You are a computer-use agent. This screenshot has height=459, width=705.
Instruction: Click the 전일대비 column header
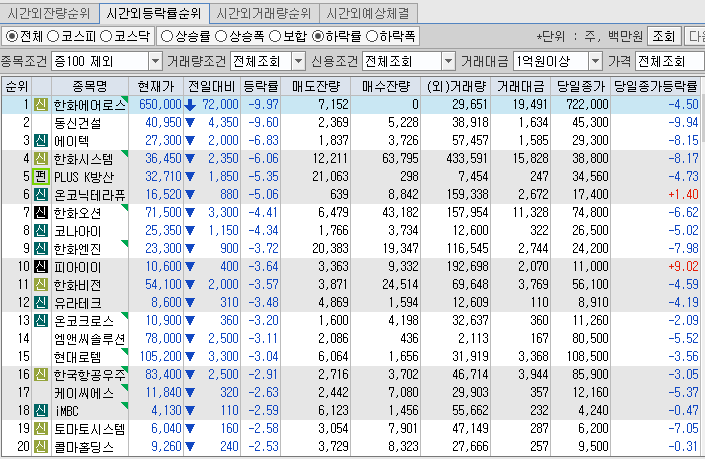click(212, 86)
